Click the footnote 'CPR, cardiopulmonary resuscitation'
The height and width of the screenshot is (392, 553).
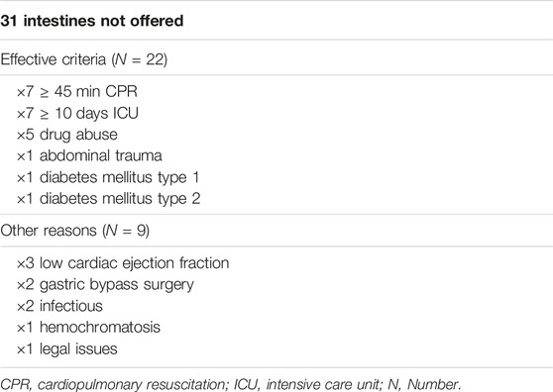[x=114, y=384]
